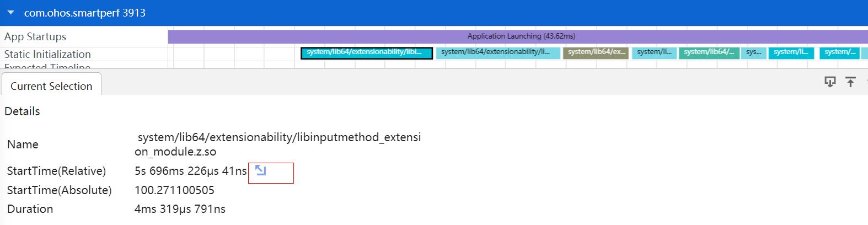Collapse the com.ohos.smartperf 3913 process row
The image size is (868, 225).
10,13
